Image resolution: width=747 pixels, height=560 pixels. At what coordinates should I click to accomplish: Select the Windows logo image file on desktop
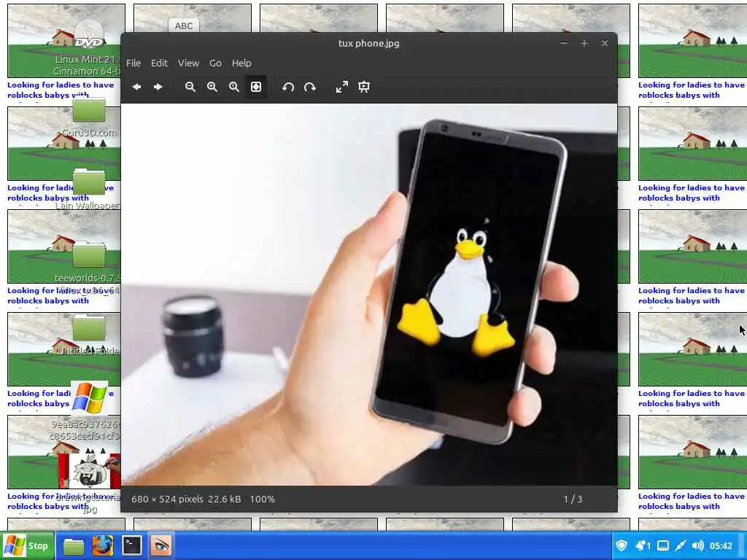pos(89,397)
